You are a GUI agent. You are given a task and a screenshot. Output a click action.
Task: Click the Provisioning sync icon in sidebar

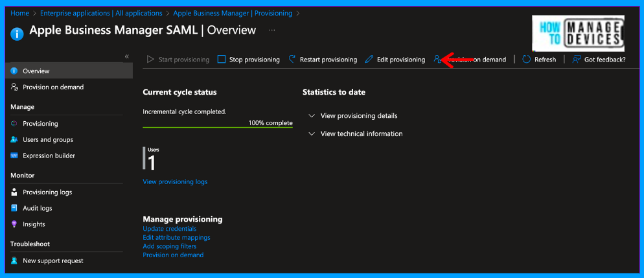click(x=14, y=124)
